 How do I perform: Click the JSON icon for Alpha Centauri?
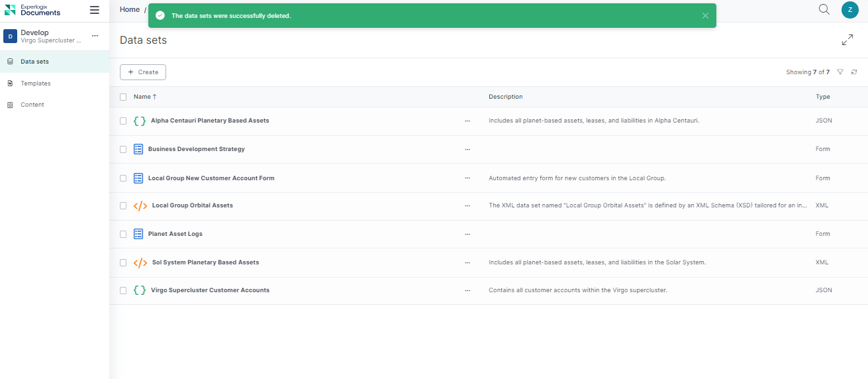[140, 121]
